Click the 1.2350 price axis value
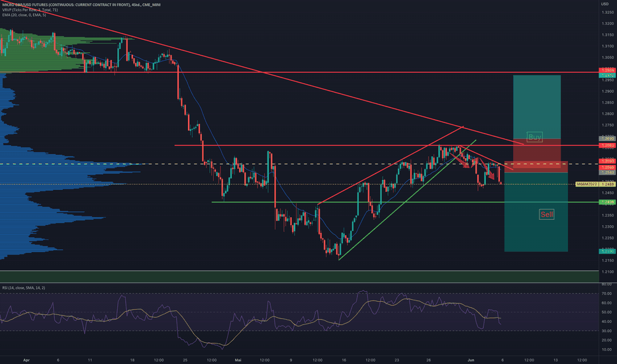This screenshot has height=364, width=617. (x=608, y=215)
